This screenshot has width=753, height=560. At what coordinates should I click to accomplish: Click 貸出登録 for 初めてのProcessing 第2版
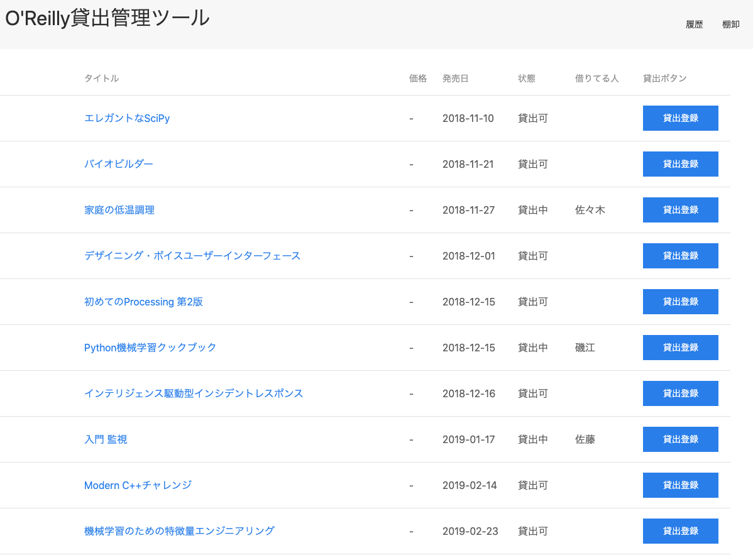(681, 302)
